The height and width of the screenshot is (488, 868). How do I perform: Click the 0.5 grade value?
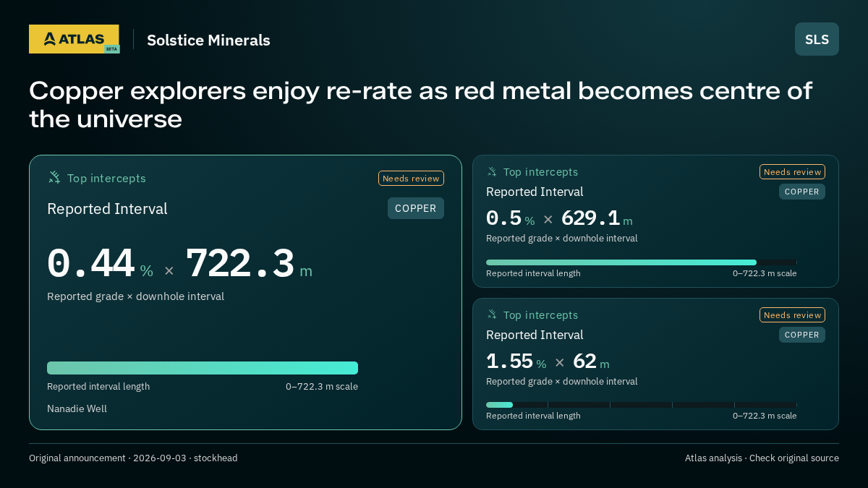[504, 218]
